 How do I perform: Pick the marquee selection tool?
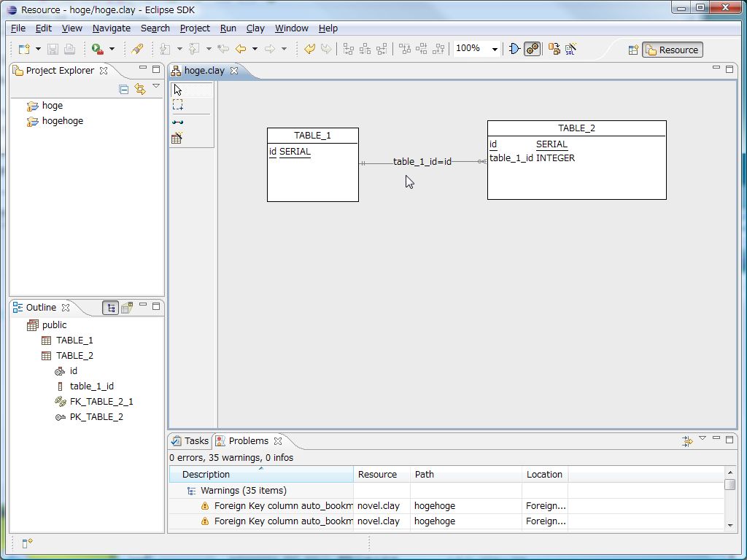[178, 105]
